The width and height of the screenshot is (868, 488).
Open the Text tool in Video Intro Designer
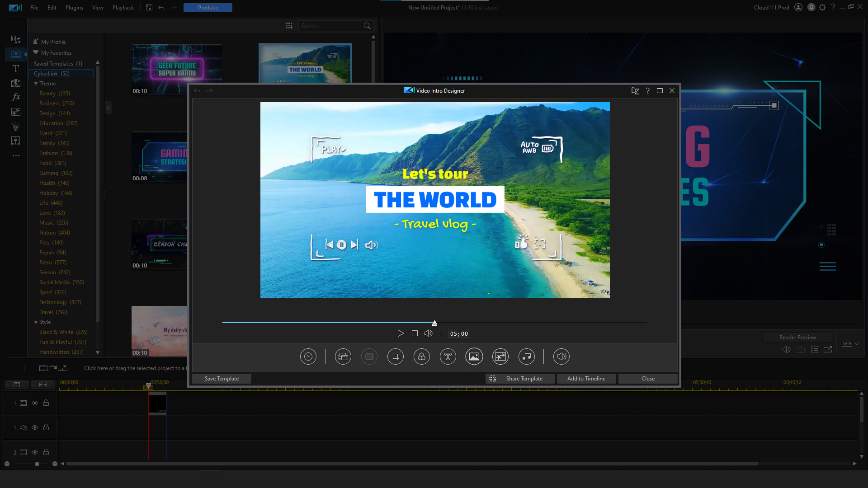[x=448, y=357]
